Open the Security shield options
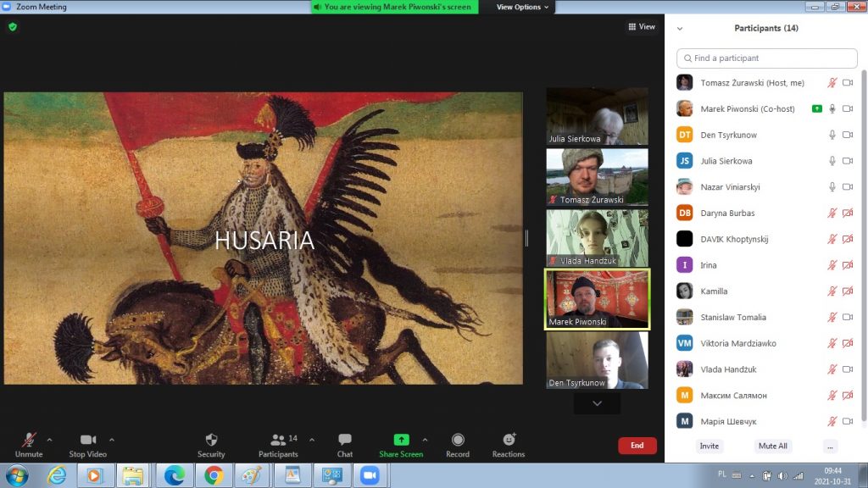Viewport: 868px width, 488px height. [211, 444]
